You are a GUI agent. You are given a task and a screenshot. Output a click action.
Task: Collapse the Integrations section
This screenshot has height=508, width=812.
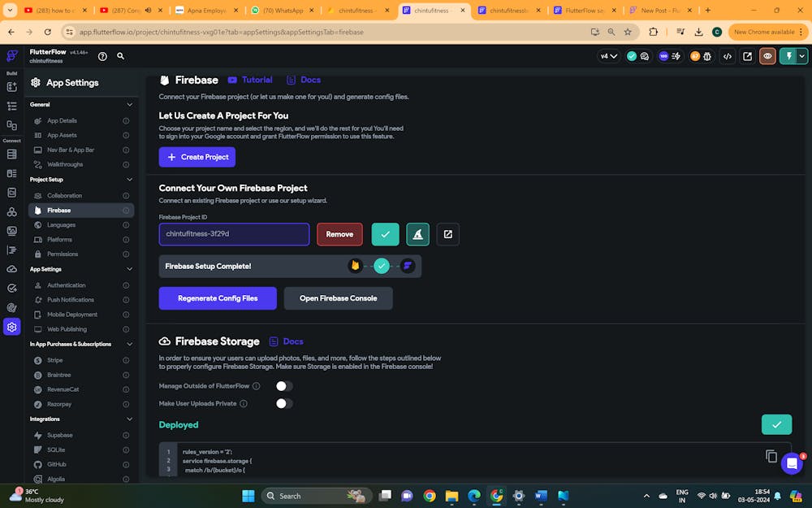coord(129,419)
